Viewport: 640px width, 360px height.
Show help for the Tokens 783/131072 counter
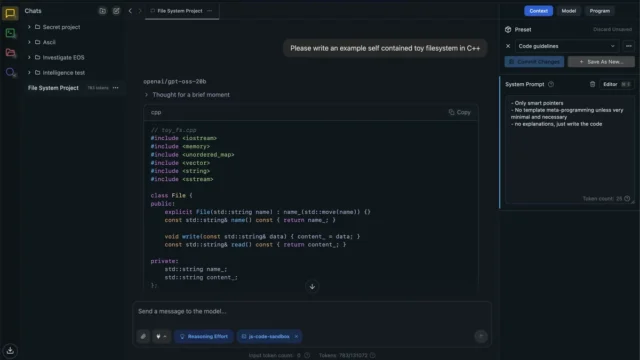372,355
